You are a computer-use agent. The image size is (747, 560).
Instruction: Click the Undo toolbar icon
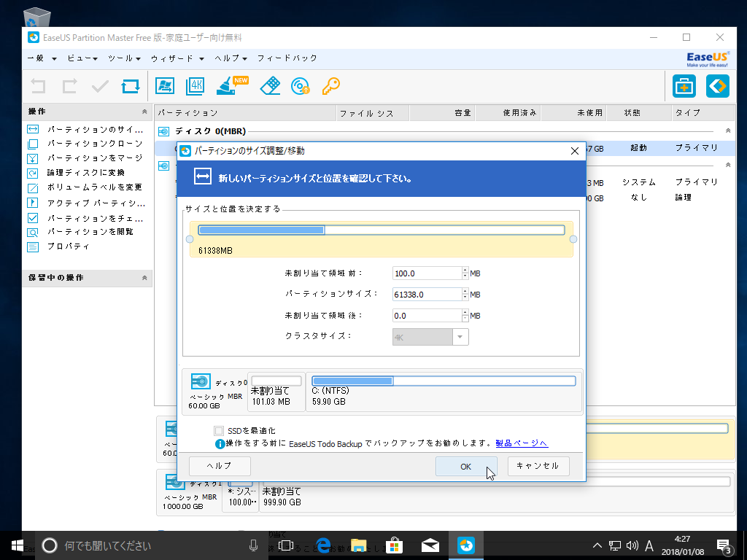coord(38,86)
